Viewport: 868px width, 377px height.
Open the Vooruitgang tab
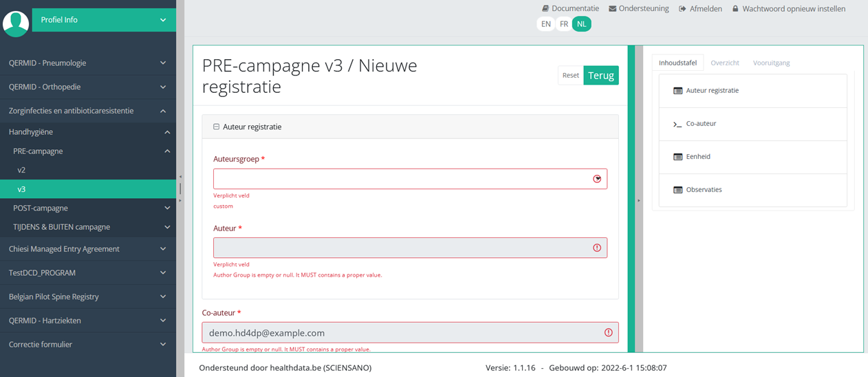pos(771,63)
